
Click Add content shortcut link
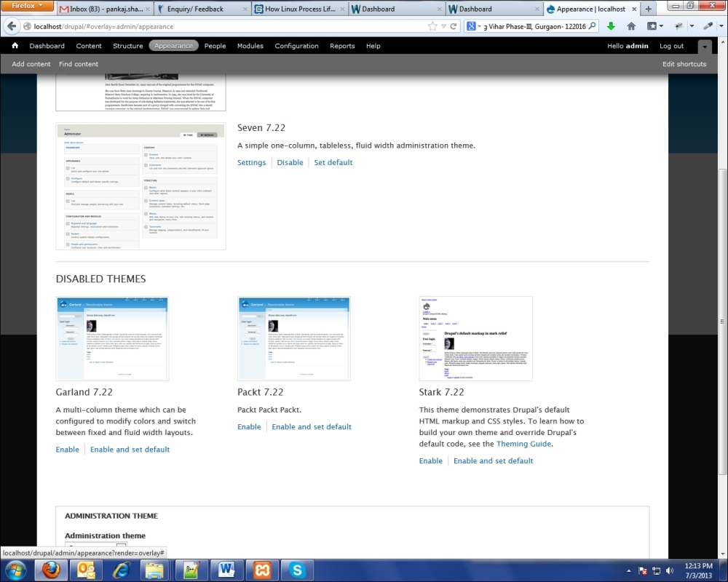coord(31,64)
